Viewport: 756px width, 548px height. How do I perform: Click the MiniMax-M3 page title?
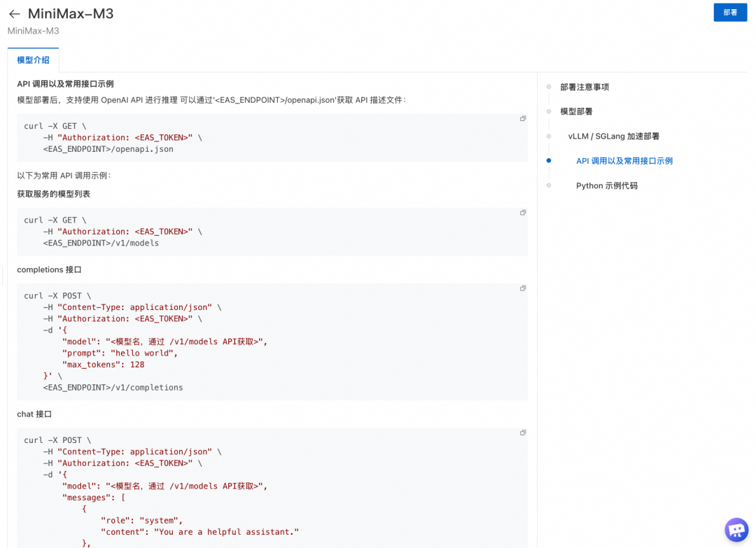(x=71, y=13)
